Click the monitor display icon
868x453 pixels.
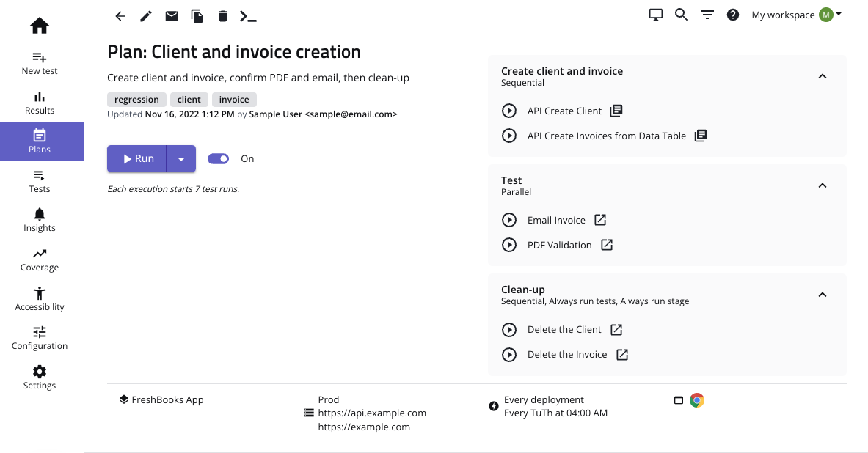[x=655, y=15]
